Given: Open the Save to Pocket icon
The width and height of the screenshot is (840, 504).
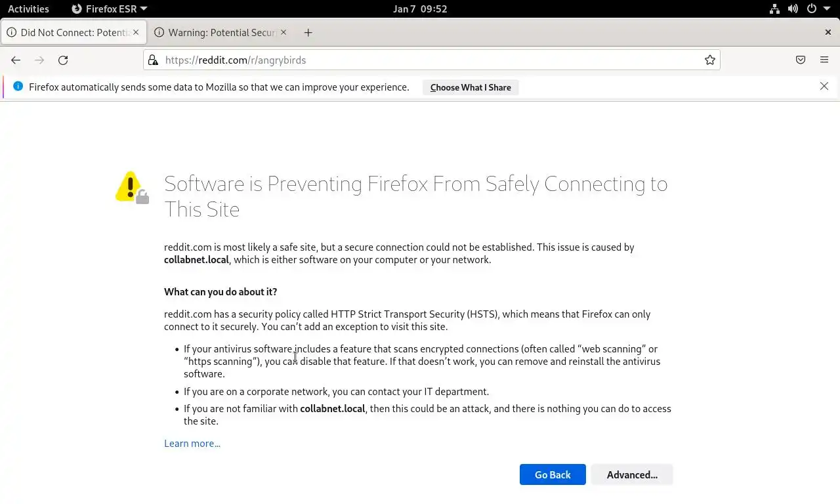Looking at the screenshot, I should [801, 60].
